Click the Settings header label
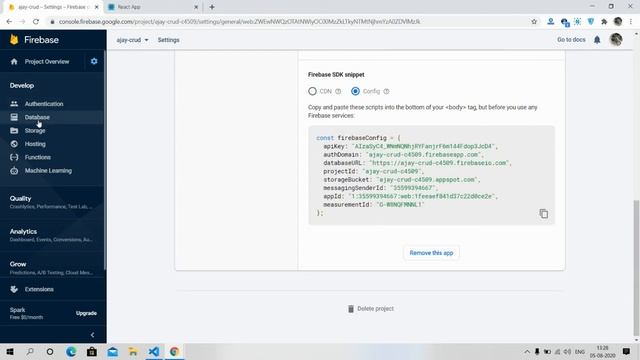This screenshot has height=360, width=640. point(169,40)
